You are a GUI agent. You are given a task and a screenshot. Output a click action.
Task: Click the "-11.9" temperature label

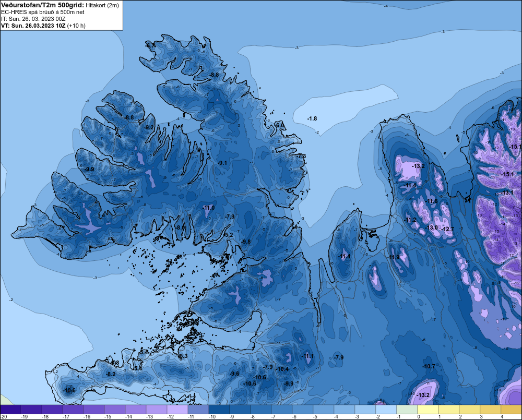[x=394, y=257]
